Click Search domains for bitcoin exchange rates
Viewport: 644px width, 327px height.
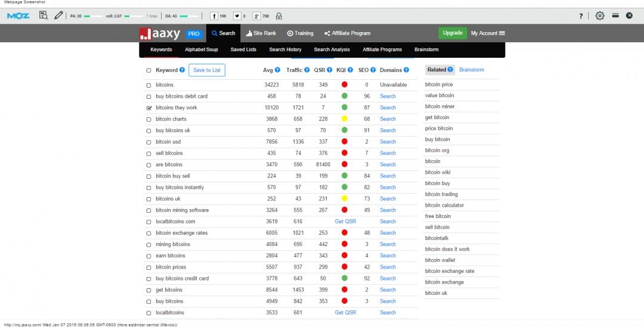(388, 233)
